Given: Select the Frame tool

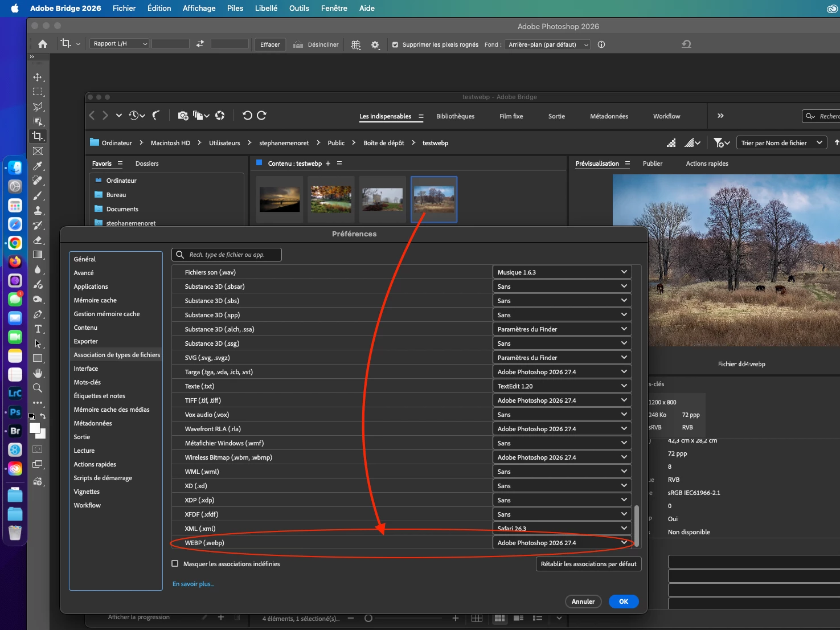Looking at the screenshot, I should point(38,151).
